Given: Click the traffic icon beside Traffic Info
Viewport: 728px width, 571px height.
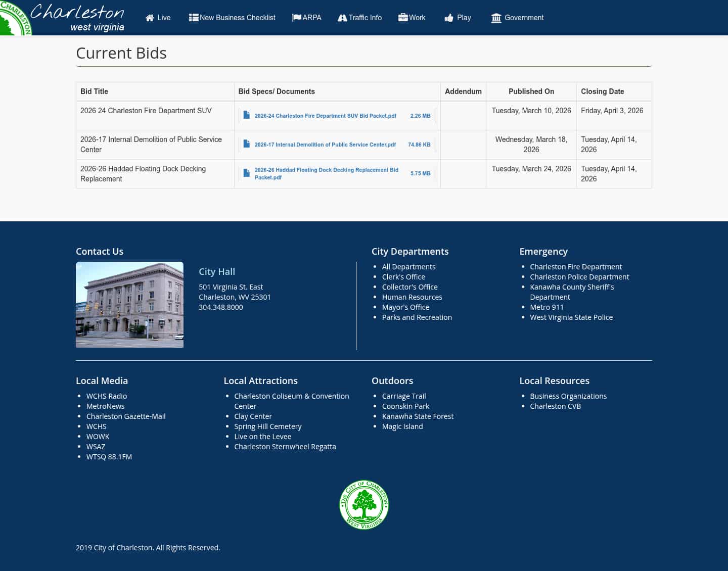Looking at the screenshot, I should tap(343, 18).
